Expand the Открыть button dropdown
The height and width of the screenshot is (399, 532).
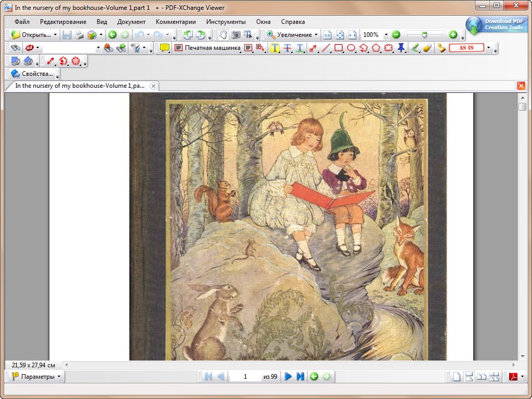coord(55,34)
